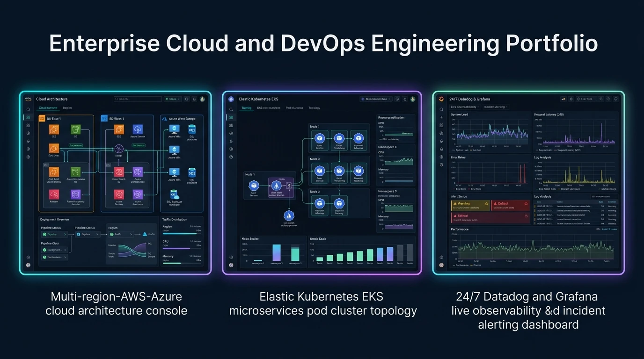Select the blue Azure Service cloud icon in EU West 1

[138, 129]
